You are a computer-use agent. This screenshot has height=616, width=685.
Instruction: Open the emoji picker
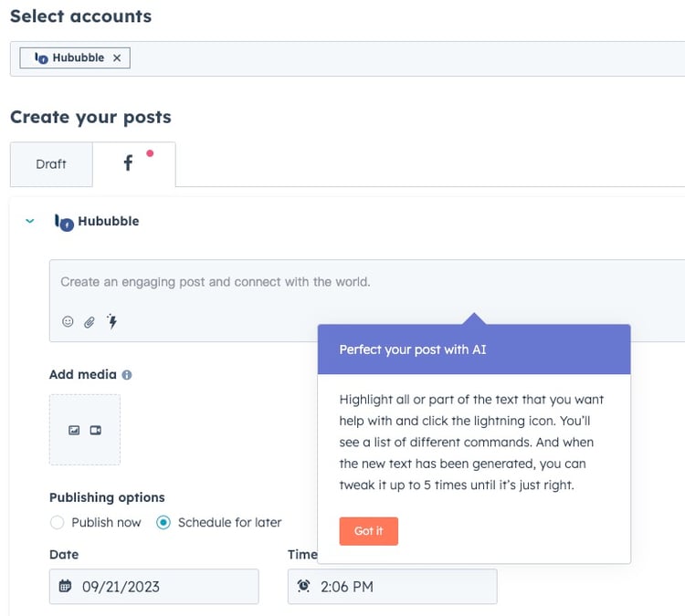point(68,321)
